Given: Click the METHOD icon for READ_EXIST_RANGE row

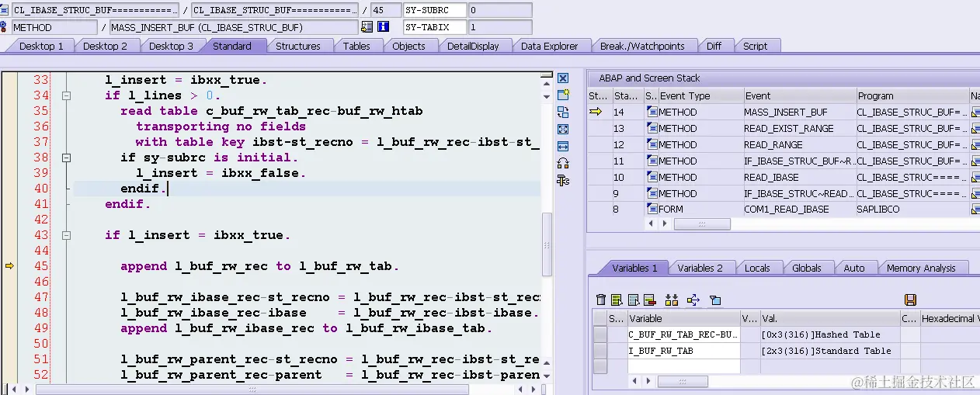Looking at the screenshot, I should pyautogui.click(x=652, y=129).
